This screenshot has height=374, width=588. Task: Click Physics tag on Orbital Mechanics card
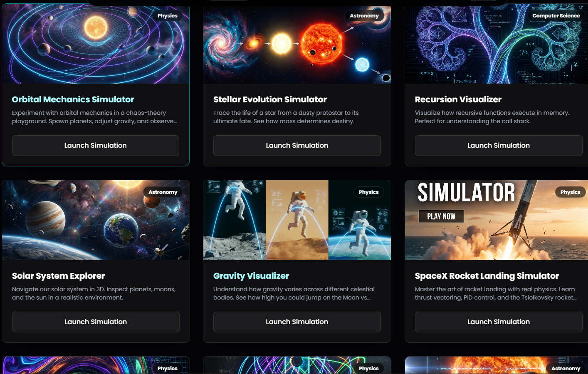pyautogui.click(x=168, y=16)
